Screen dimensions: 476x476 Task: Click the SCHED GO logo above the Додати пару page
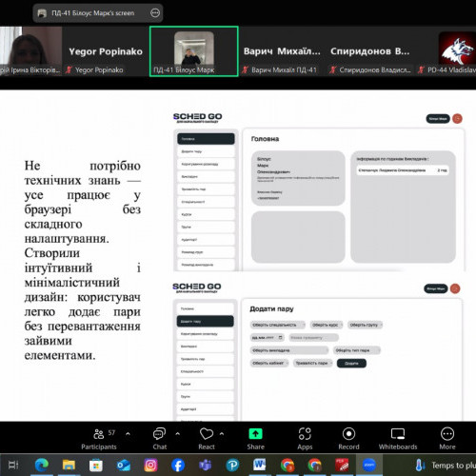197,288
